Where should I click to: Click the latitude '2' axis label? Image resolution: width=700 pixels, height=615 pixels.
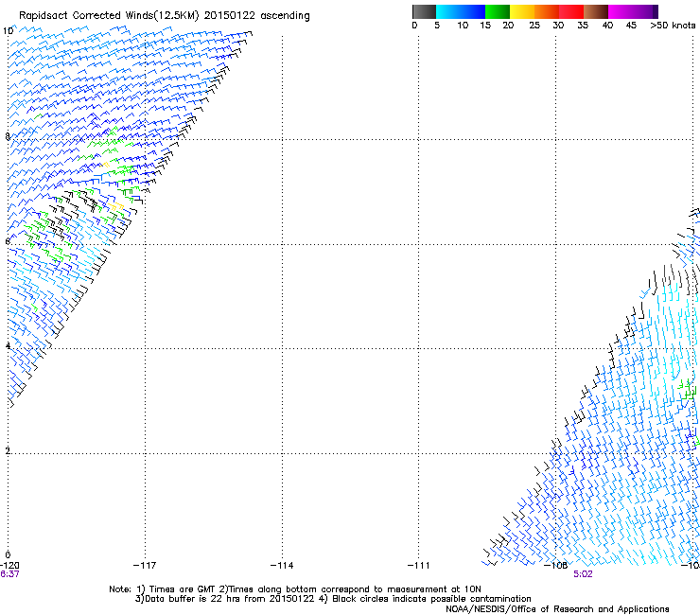click(x=8, y=451)
